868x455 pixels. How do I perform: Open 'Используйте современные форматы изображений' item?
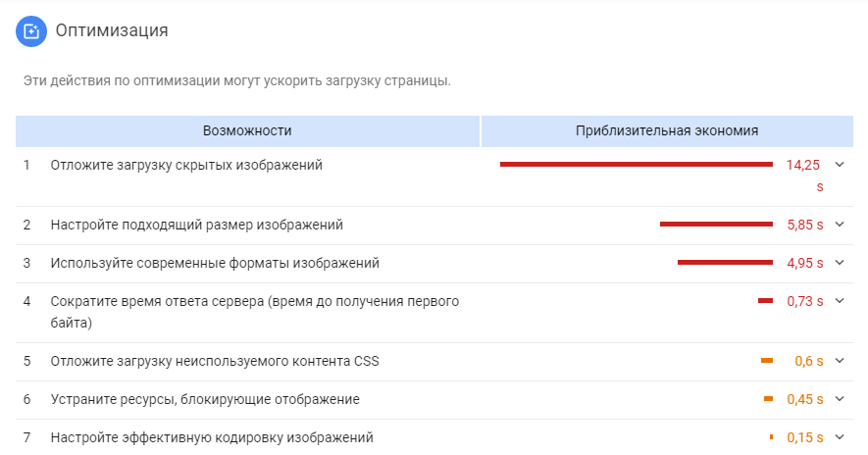click(215, 263)
